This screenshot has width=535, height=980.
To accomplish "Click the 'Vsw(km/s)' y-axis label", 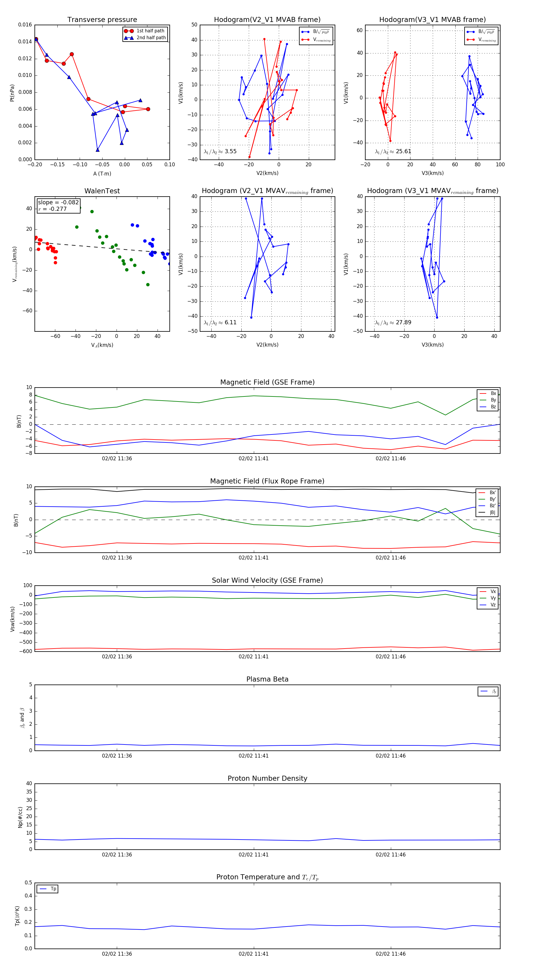I will (12, 619).
